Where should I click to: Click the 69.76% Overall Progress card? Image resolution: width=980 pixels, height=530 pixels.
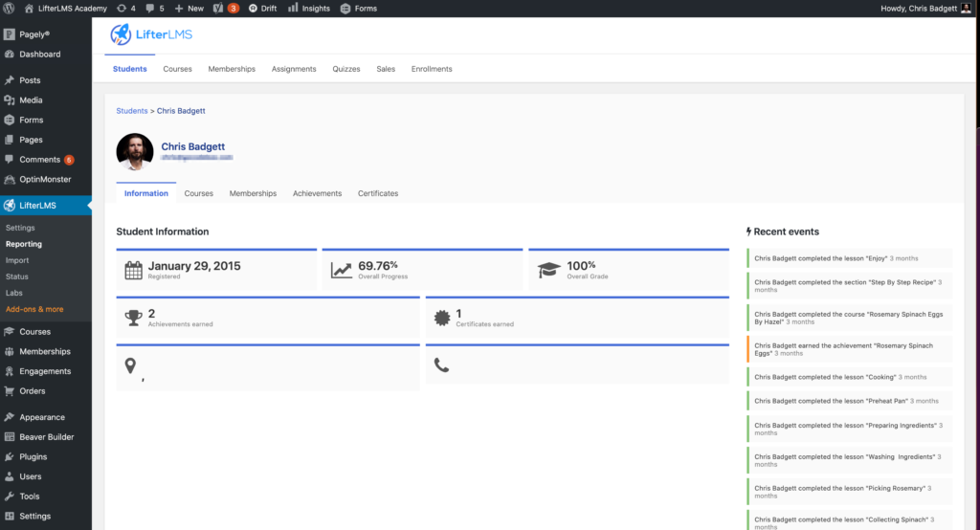[x=422, y=270]
